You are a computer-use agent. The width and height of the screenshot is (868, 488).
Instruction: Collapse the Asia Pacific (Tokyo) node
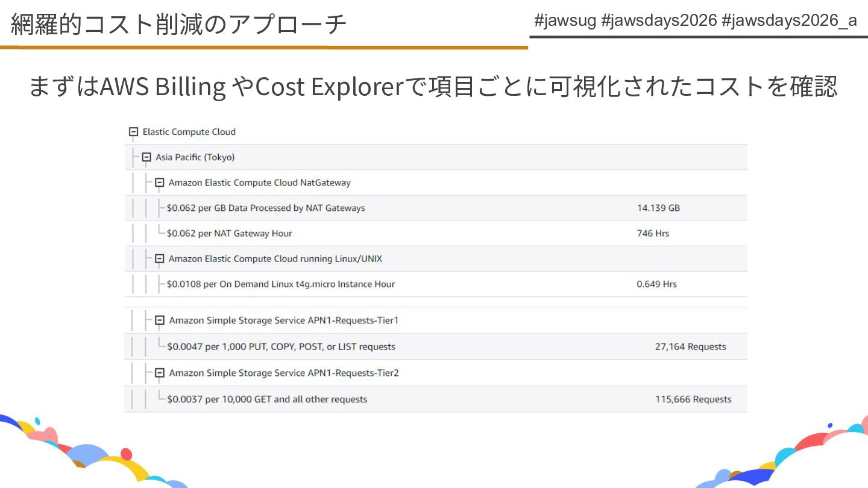(146, 157)
